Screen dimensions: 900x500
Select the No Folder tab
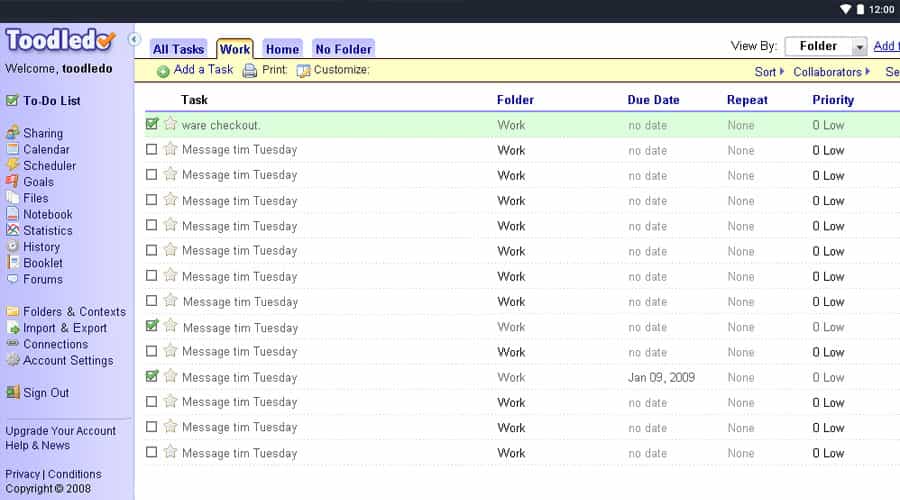pyautogui.click(x=343, y=49)
